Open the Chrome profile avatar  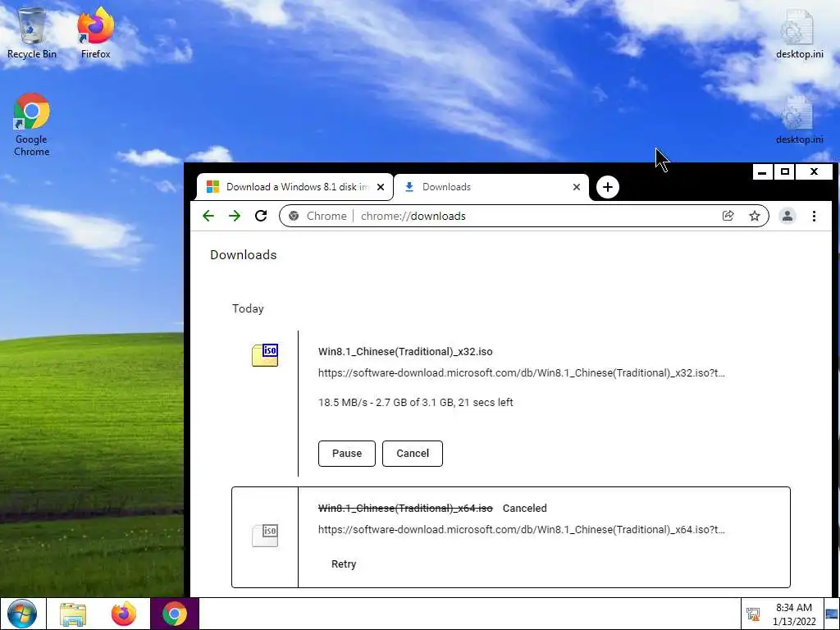click(x=787, y=216)
